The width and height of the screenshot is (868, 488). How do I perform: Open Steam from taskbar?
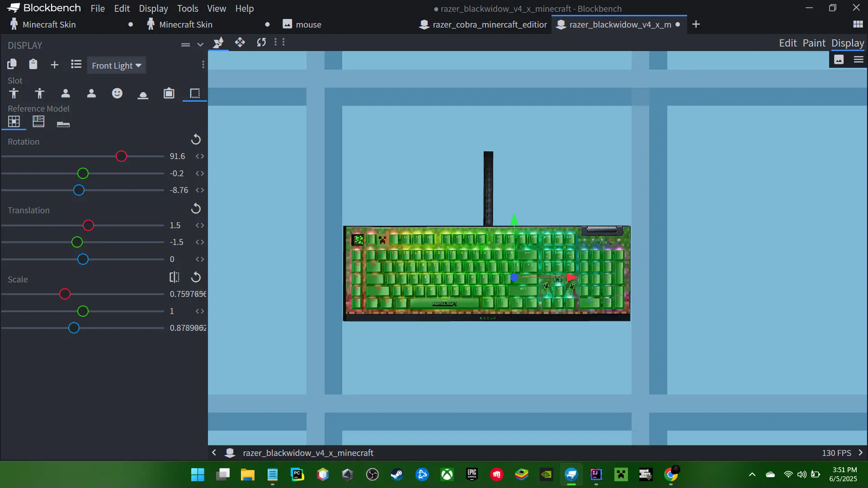pos(397,474)
